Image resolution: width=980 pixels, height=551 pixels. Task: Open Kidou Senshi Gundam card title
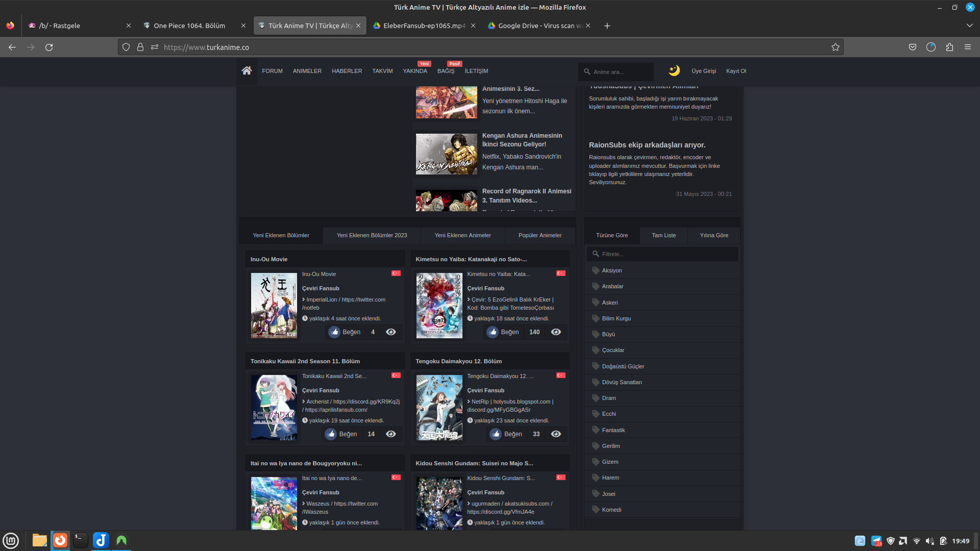474,463
